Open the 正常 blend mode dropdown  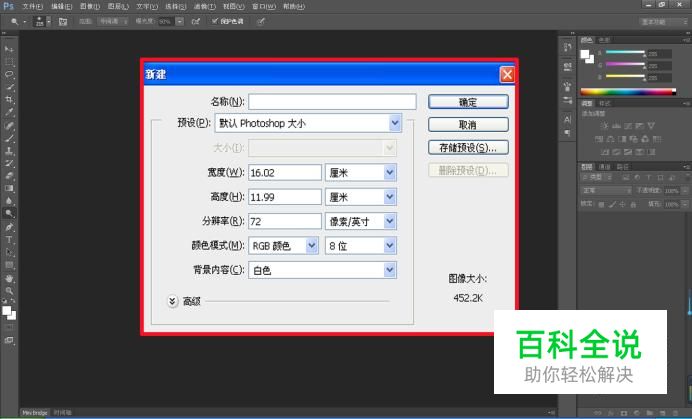click(x=607, y=191)
